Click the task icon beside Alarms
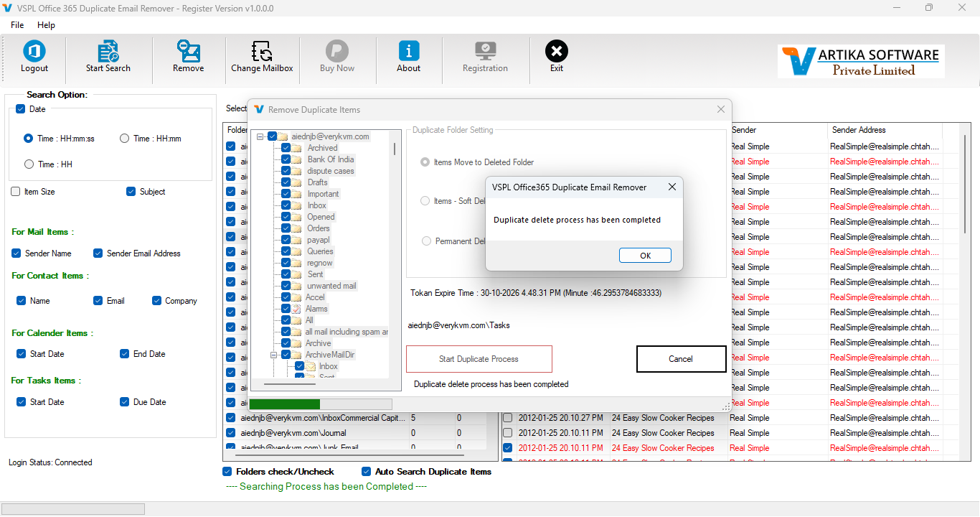980x517 pixels. point(297,309)
